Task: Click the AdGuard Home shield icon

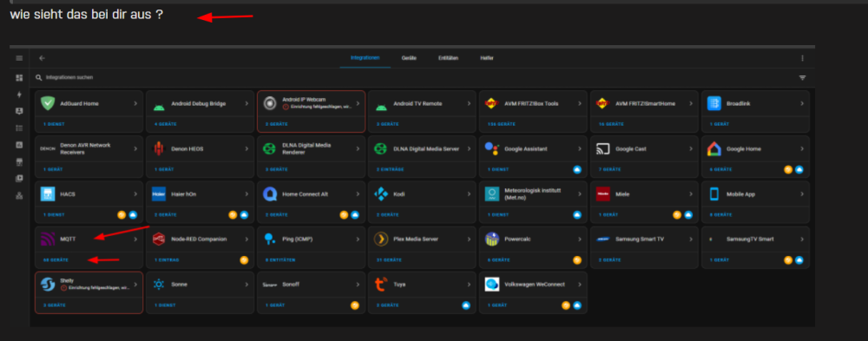Action: pyautogui.click(x=48, y=103)
